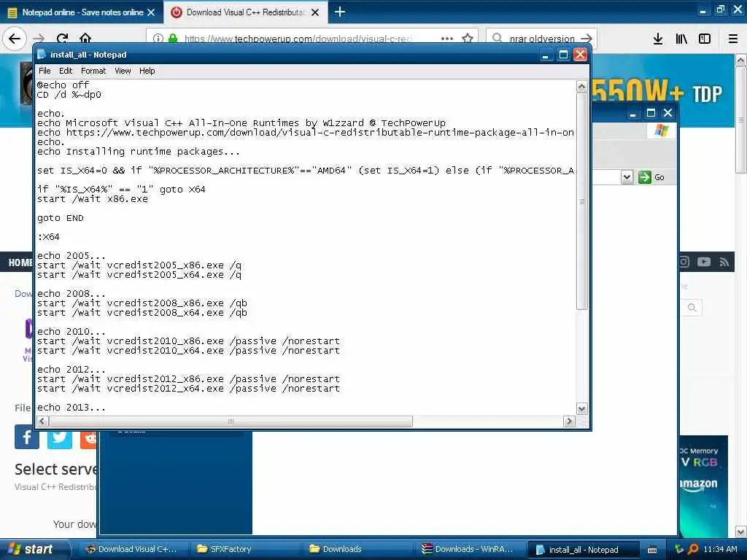Image resolution: width=747 pixels, height=560 pixels.
Task: Close the Notepad online tab
Action: tap(151, 12)
